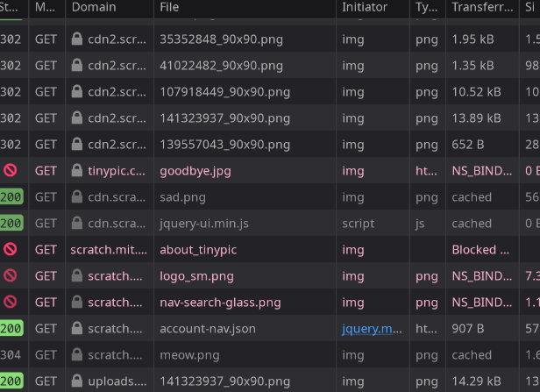Click the 14.29 kB transferred value

pos(476,381)
